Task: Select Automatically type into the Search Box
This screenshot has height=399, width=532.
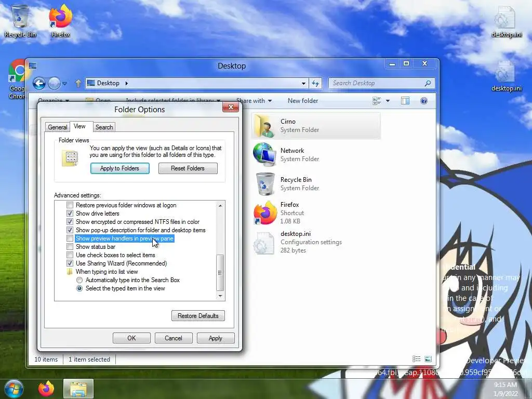Action: (x=79, y=280)
